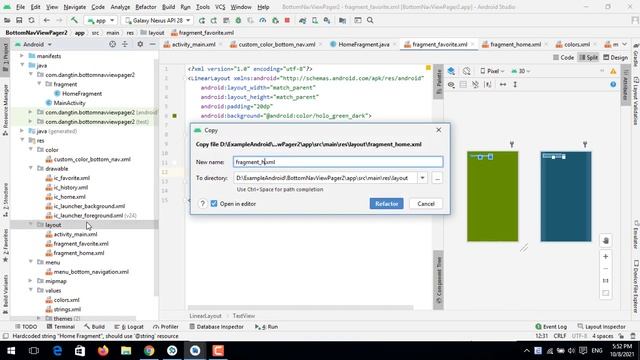
Task: Open the Build menu
Action: (168, 7)
